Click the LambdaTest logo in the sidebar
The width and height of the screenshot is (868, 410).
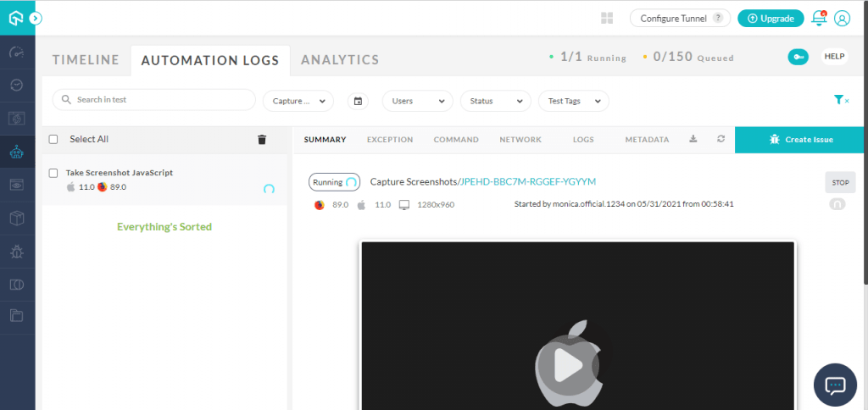point(16,19)
